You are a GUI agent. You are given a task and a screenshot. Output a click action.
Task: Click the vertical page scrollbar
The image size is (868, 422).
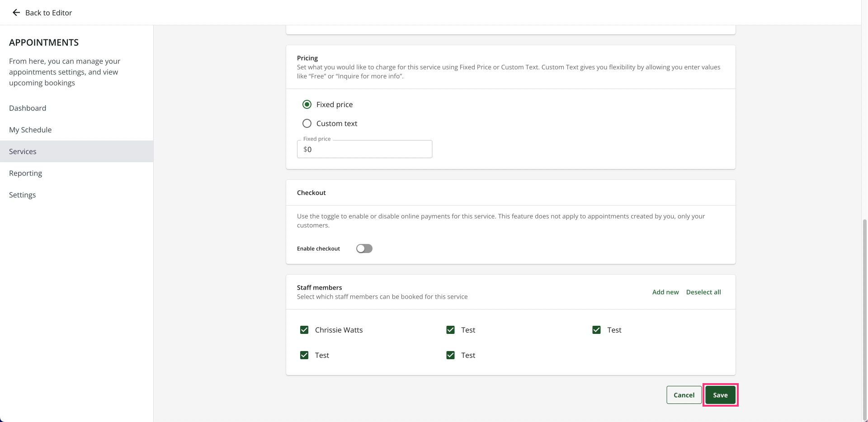(x=864, y=316)
